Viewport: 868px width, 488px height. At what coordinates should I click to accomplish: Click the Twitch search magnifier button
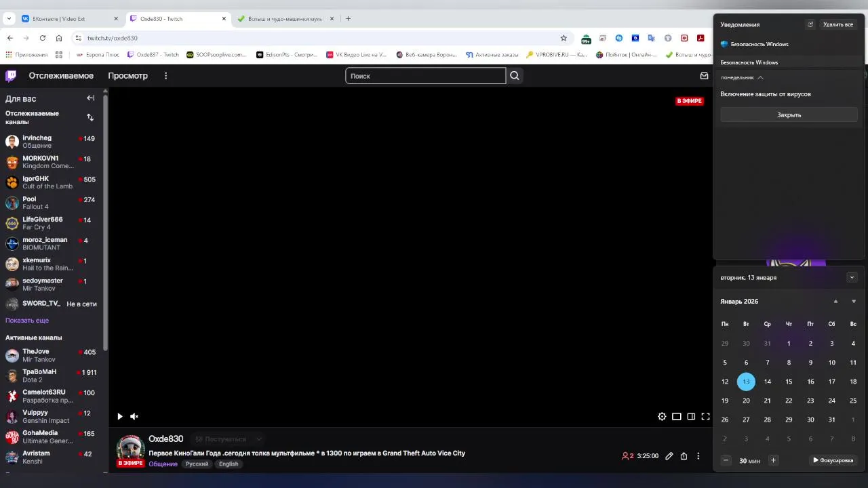[x=515, y=76]
